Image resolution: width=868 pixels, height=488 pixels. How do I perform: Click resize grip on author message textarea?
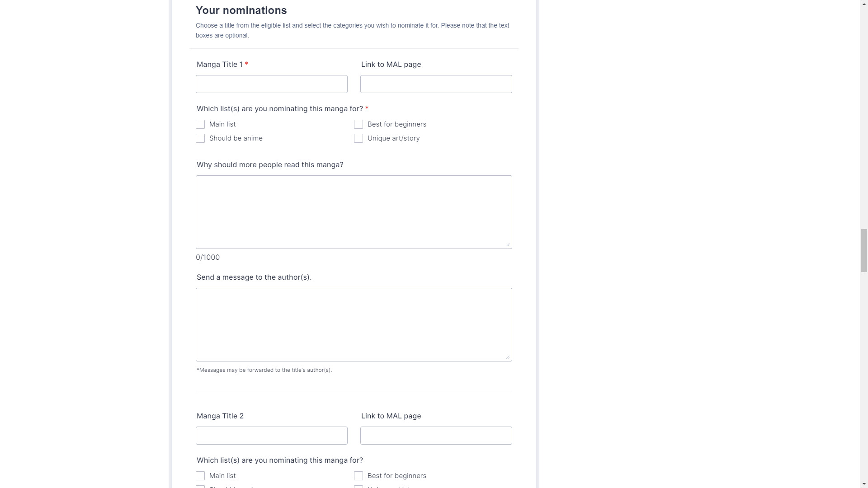pyautogui.click(x=508, y=357)
